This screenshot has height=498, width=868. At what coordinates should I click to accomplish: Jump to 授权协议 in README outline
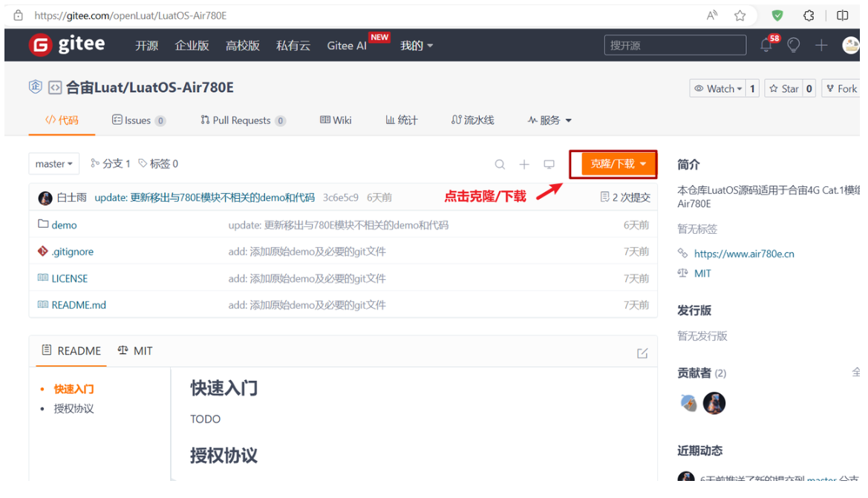74,409
